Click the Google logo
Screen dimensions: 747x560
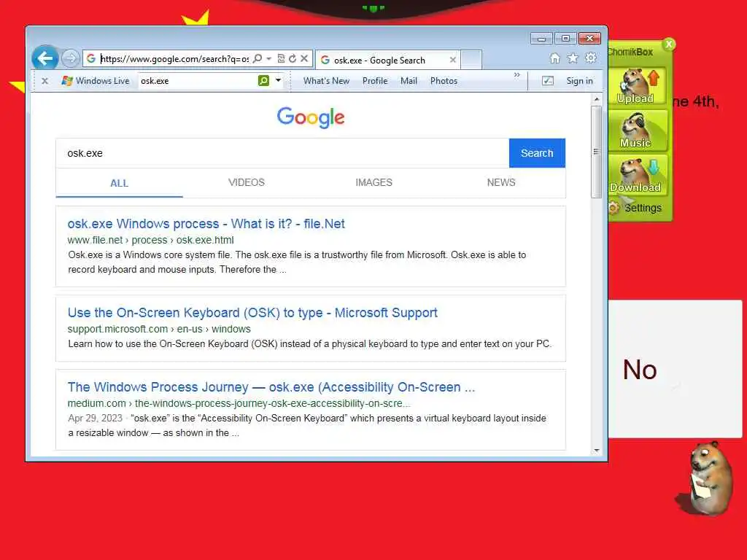point(311,117)
